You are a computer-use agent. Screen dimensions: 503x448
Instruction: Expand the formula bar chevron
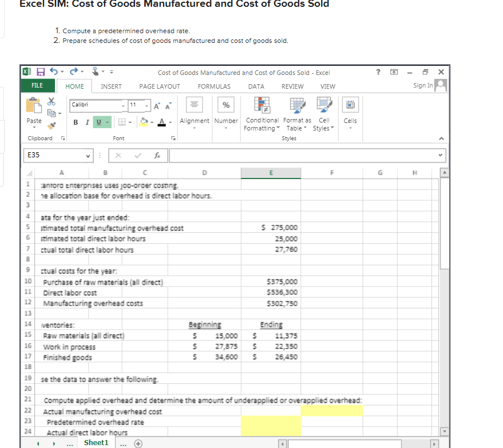[x=441, y=155]
